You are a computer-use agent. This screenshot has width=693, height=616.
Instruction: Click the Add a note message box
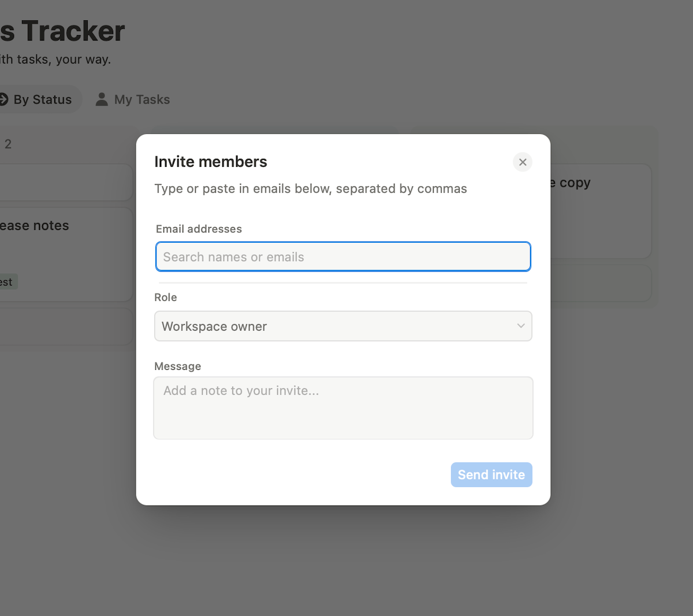coord(343,408)
